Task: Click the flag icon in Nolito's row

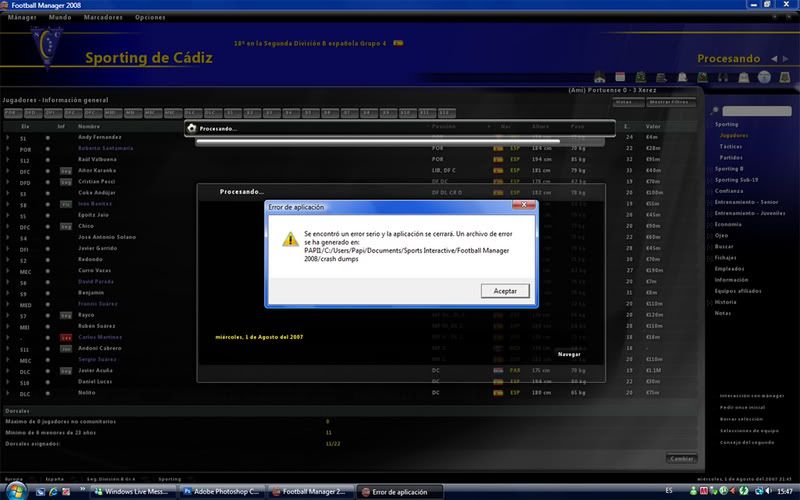Action: (498, 393)
